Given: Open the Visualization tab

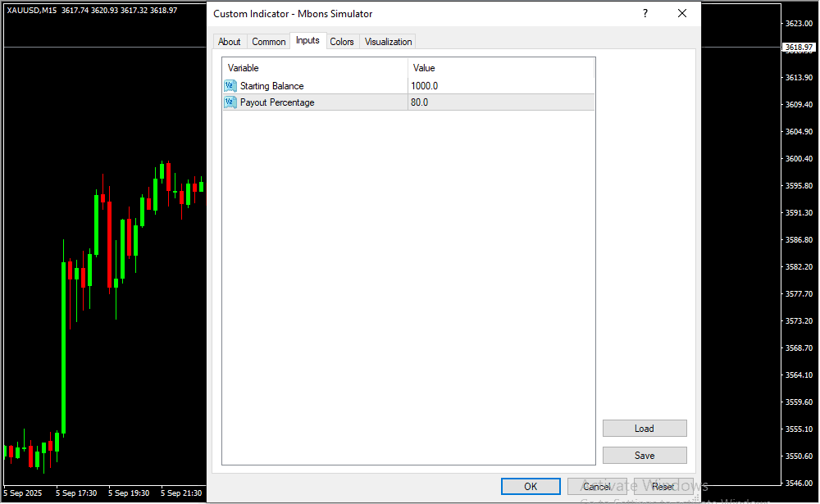Looking at the screenshot, I should tap(389, 42).
